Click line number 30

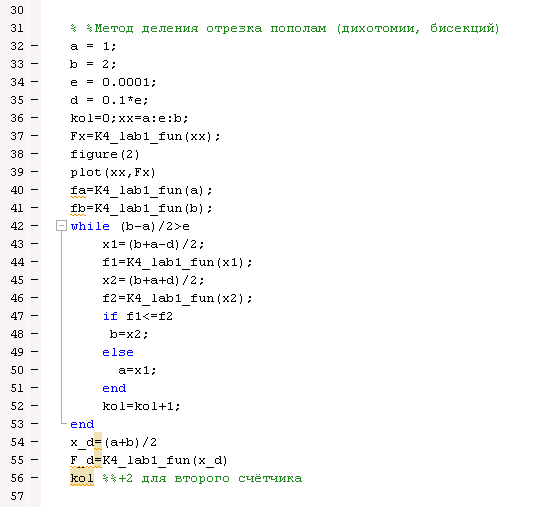[x=17, y=10]
